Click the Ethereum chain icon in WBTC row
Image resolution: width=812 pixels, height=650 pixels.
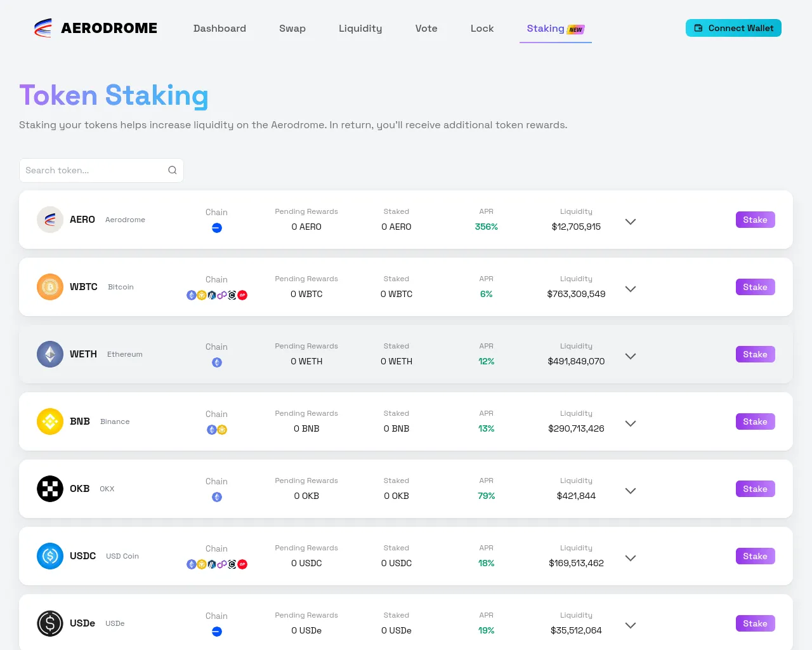(192, 295)
